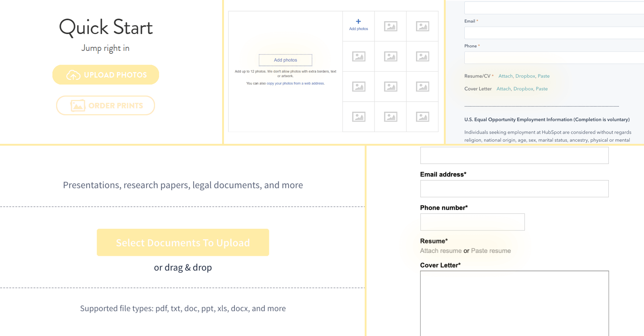Click the dashed Add photos button
This screenshot has width=644, height=336.
pos(286,60)
